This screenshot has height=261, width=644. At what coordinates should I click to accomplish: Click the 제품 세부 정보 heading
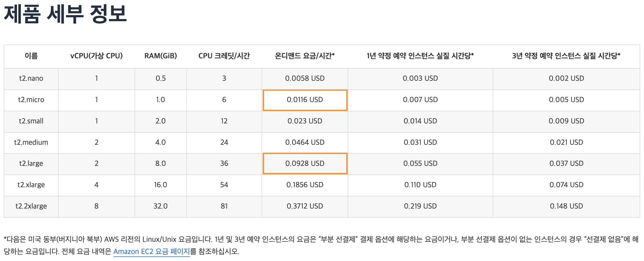65,14
